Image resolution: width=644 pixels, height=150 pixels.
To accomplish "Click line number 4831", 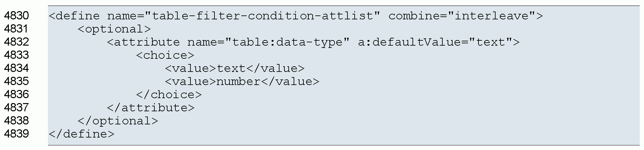I will click(16, 29).
